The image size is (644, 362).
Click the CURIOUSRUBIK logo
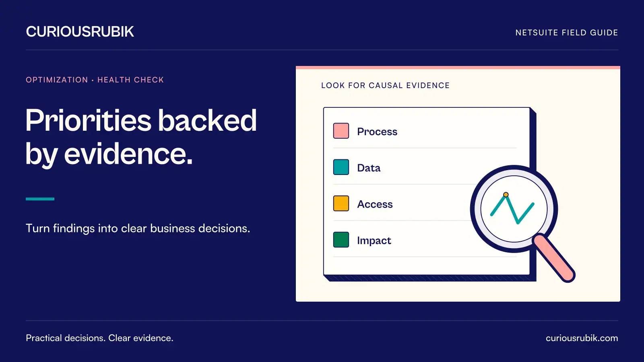pos(80,32)
